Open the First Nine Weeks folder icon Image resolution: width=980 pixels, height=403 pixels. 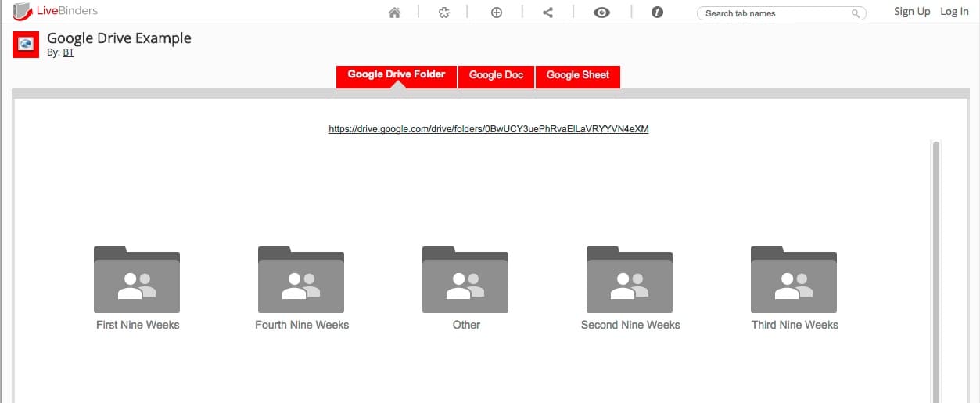click(137, 279)
